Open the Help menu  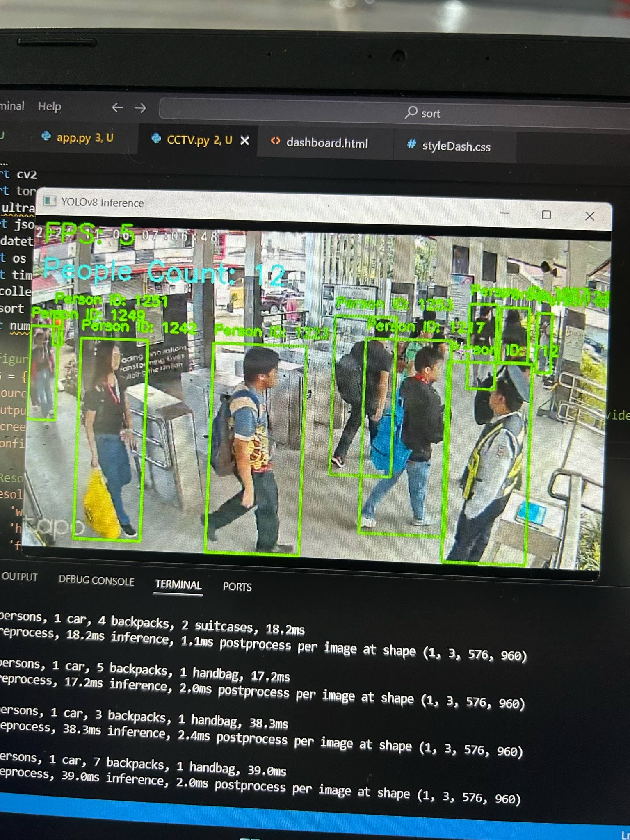coord(50,107)
